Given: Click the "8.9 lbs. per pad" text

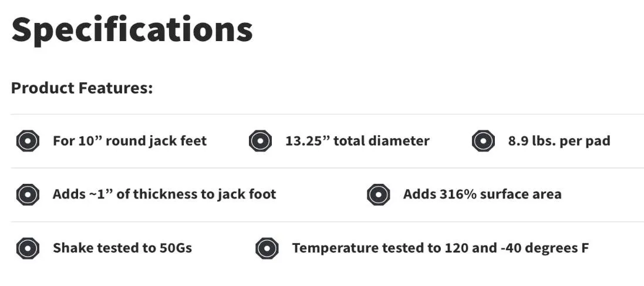Looking at the screenshot, I should pyautogui.click(x=559, y=141).
